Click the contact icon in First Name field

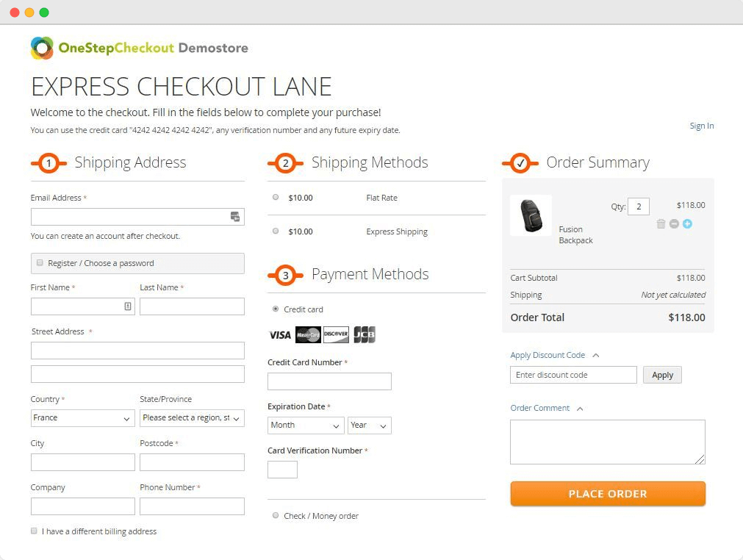[128, 306]
